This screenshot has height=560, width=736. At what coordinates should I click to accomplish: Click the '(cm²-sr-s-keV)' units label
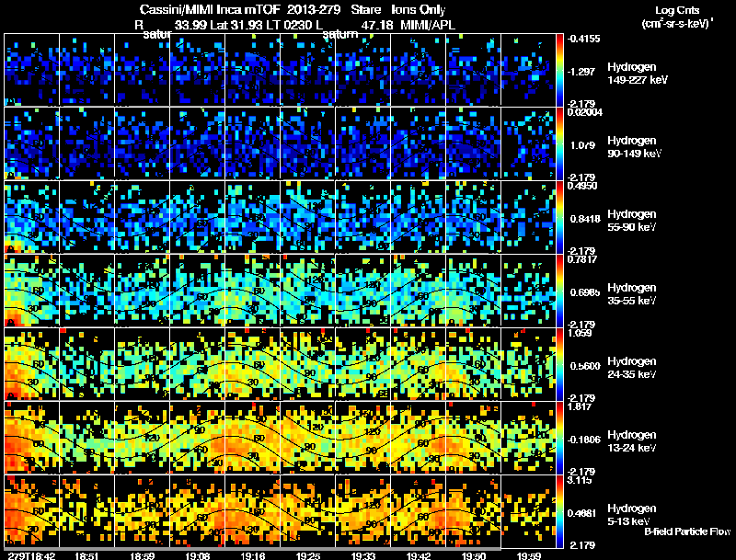[x=677, y=24]
